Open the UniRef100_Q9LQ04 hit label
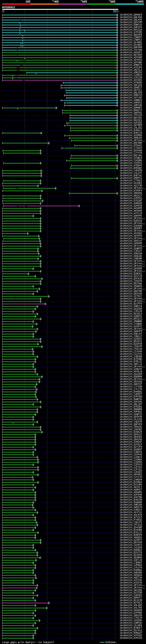The width and height of the screenshot is (146, 644). pos(131,85)
